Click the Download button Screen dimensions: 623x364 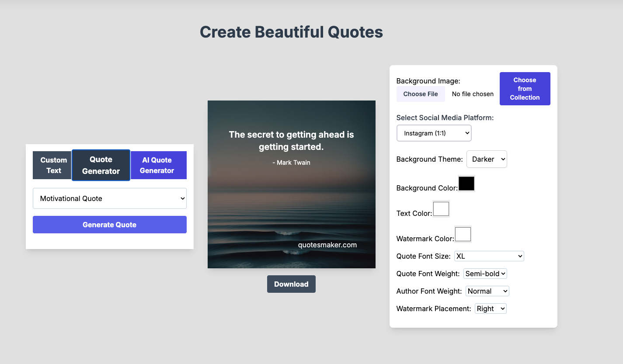click(x=291, y=284)
